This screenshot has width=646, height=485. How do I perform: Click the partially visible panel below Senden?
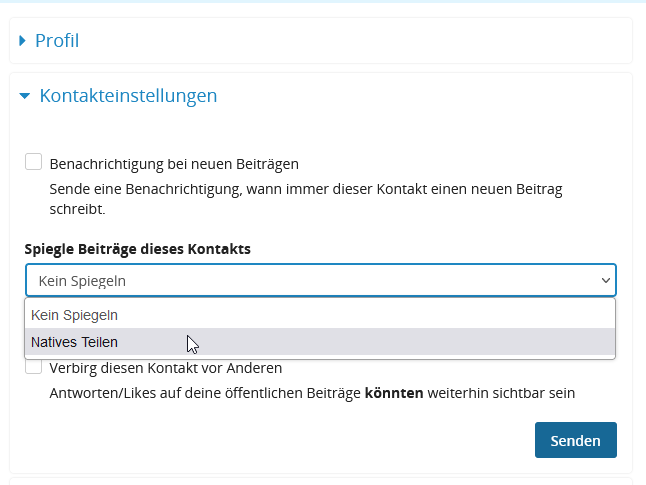(x=320, y=481)
